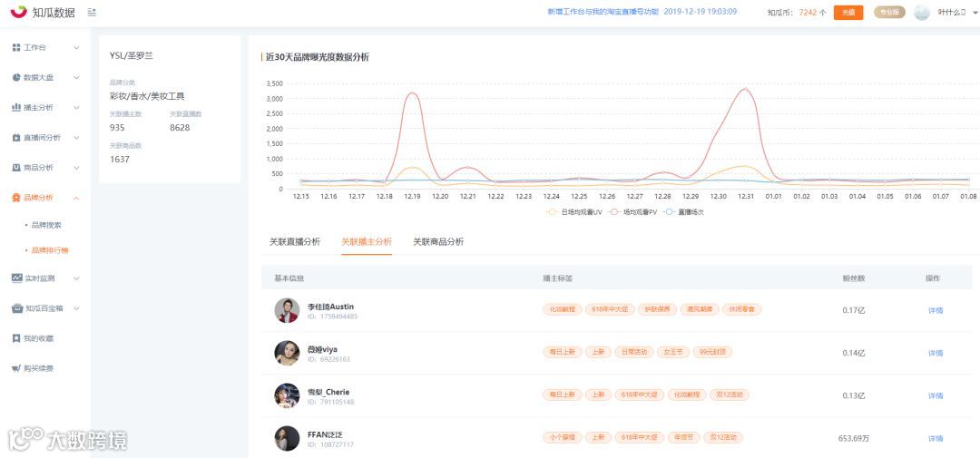Collapse the 品牌分析 menu chevron

pos(76,198)
